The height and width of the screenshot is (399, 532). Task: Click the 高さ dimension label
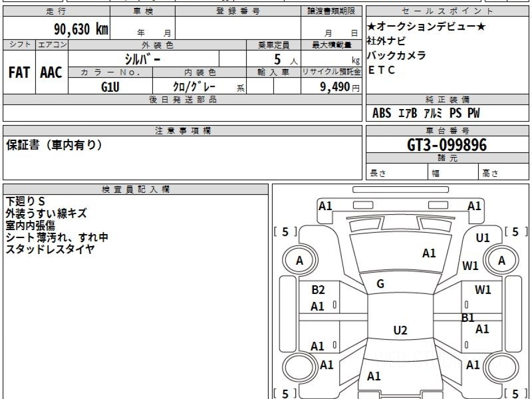490,174
